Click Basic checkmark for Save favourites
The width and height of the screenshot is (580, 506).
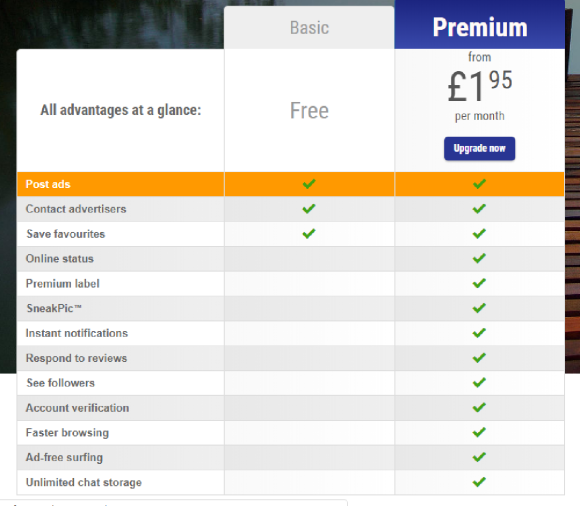point(309,234)
